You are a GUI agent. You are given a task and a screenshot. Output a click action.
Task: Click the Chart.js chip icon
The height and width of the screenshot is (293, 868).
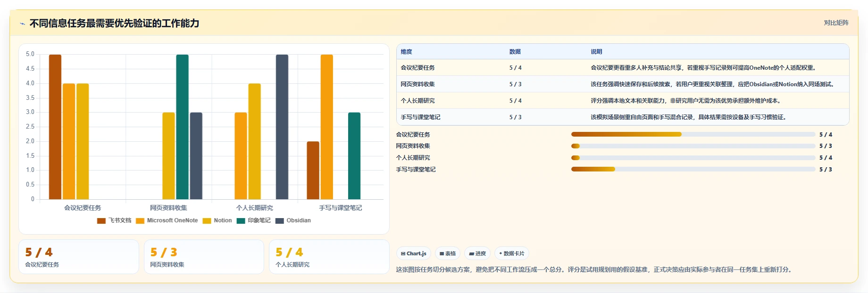[403, 253]
